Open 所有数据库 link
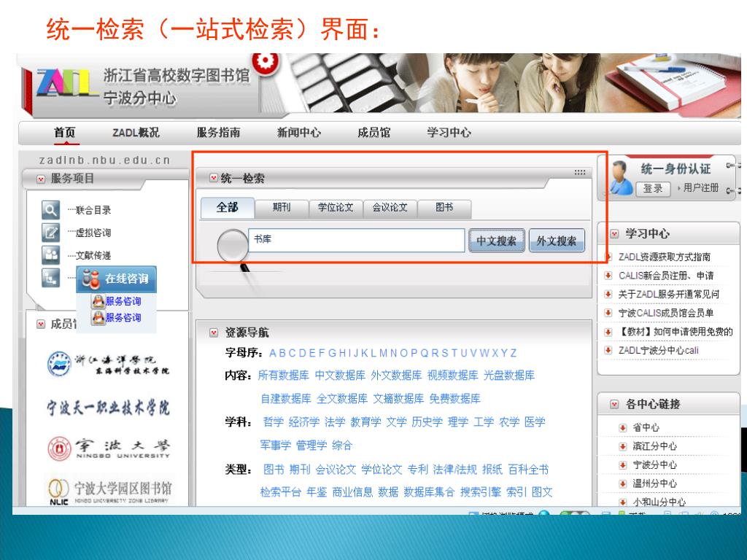The height and width of the screenshot is (560, 747). click(x=284, y=376)
